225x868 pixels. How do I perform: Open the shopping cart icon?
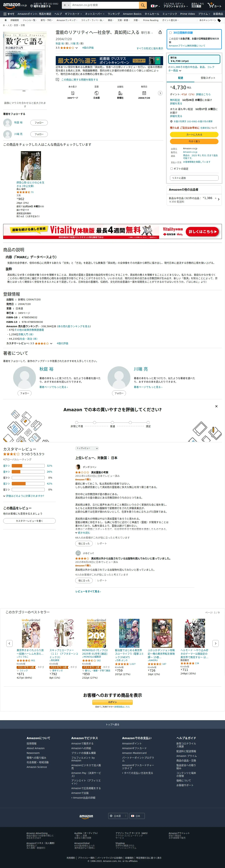215,5
